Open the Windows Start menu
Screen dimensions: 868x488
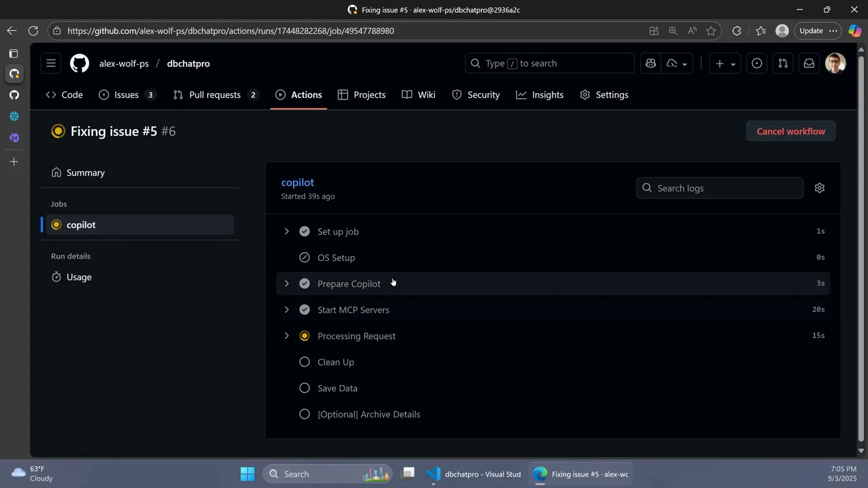247,474
